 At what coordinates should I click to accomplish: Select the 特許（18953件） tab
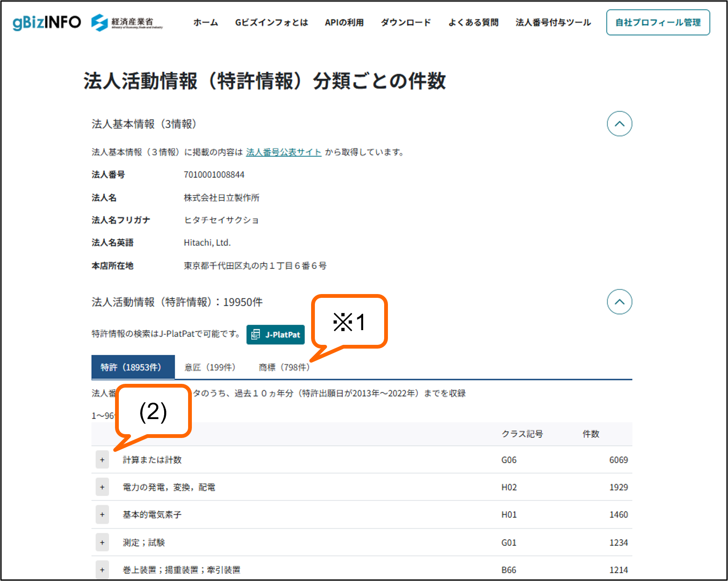133,367
